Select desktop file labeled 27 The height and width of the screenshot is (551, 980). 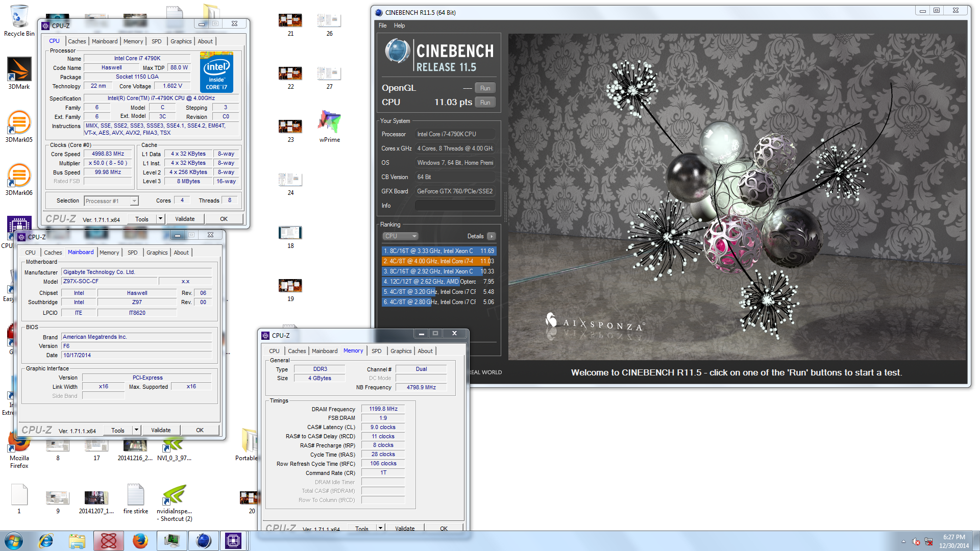pyautogui.click(x=329, y=78)
